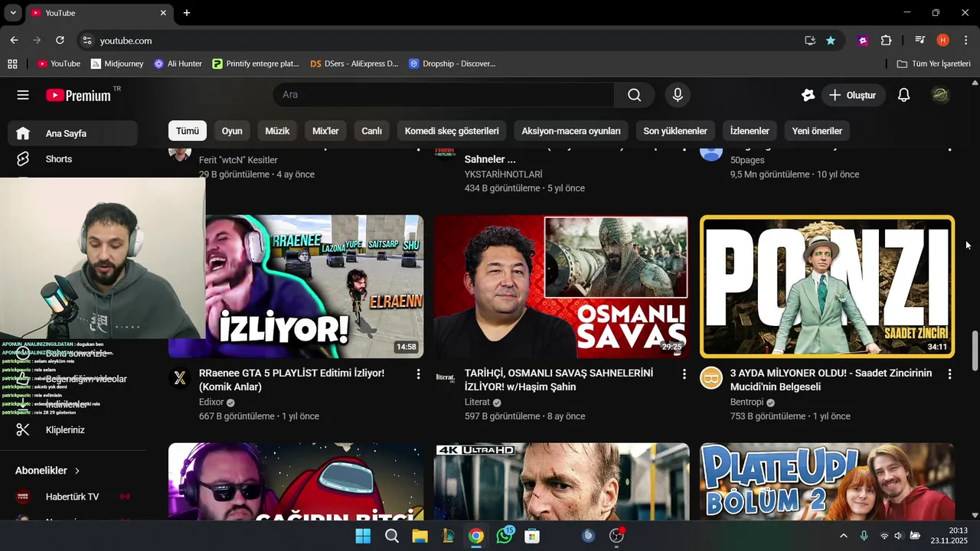Image resolution: width=980 pixels, height=551 pixels.
Task: Click the site info icon in address bar
Action: coord(87,41)
